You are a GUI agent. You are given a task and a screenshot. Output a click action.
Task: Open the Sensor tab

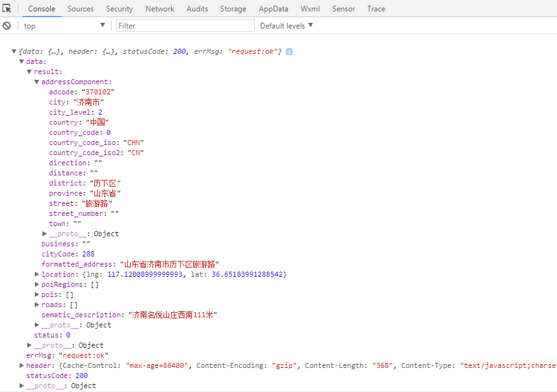point(343,8)
